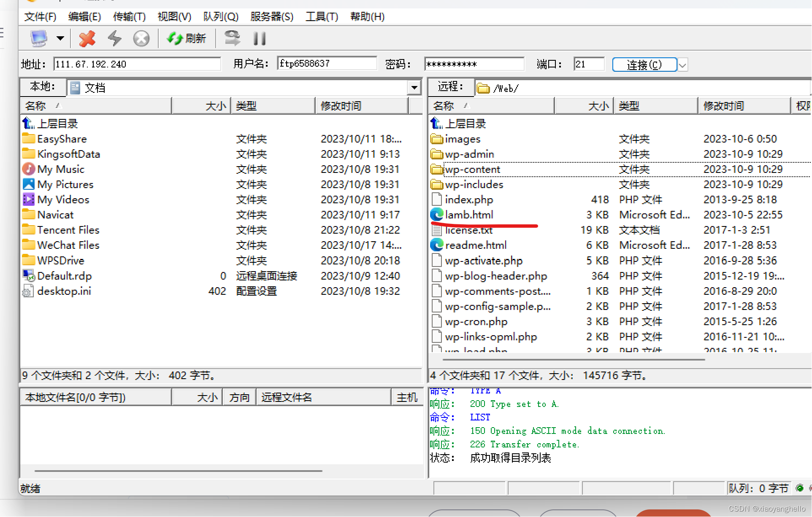Open the 编辑(E) menu
This screenshot has height=517, width=812.
click(x=84, y=16)
